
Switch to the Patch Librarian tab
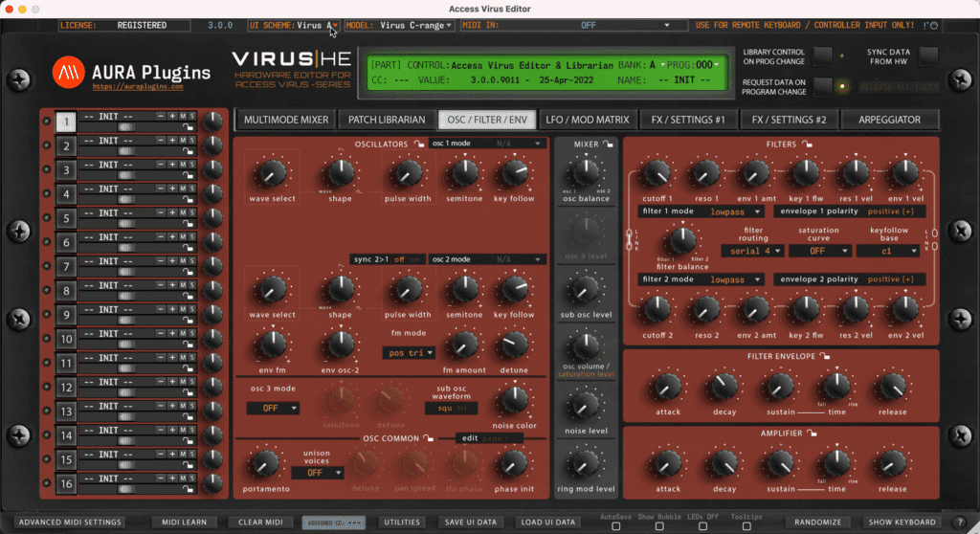tap(387, 120)
